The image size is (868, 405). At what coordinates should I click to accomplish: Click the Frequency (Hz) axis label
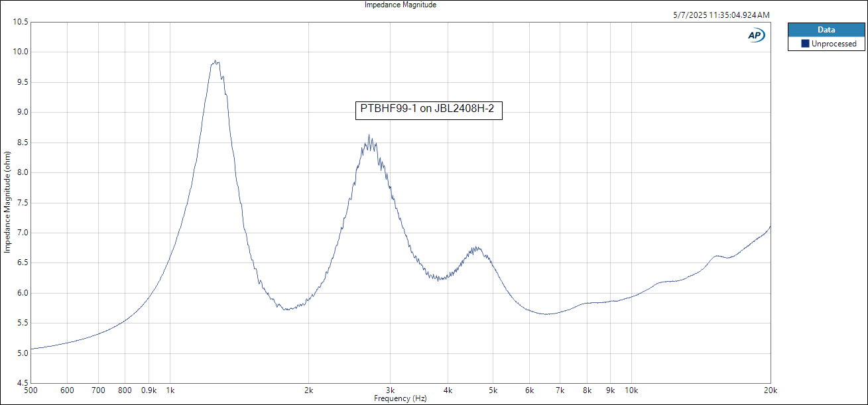click(x=401, y=398)
